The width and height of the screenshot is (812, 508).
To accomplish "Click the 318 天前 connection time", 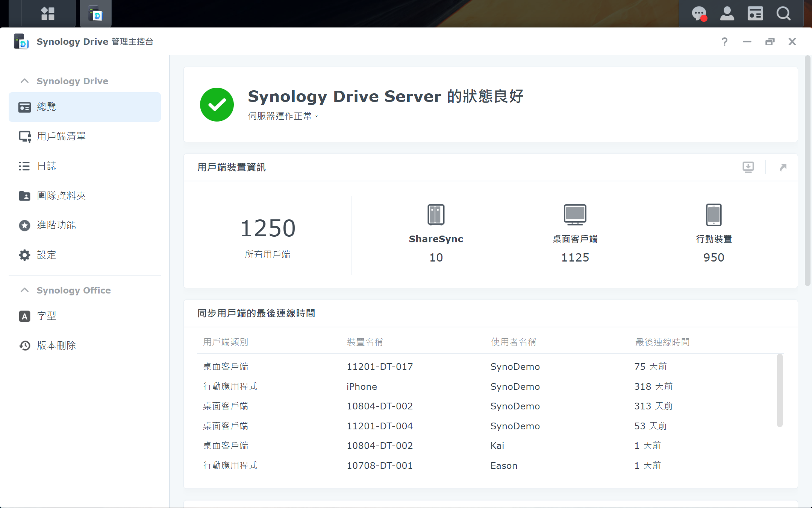I will click(x=653, y=386).
